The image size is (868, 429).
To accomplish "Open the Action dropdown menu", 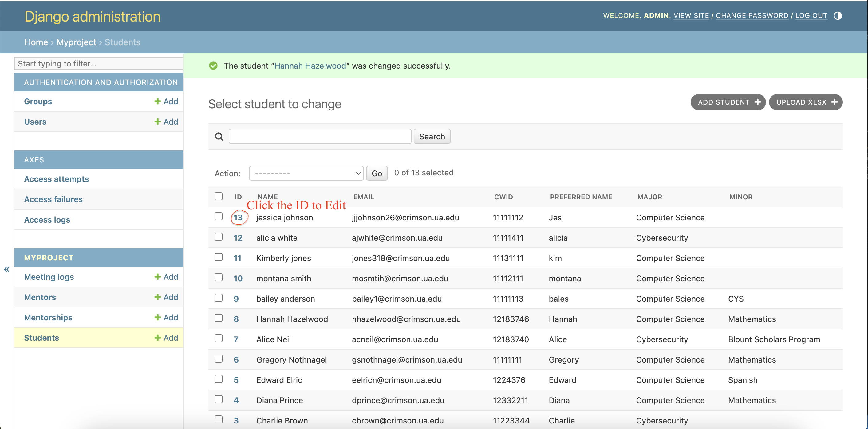I will [306, 173].
